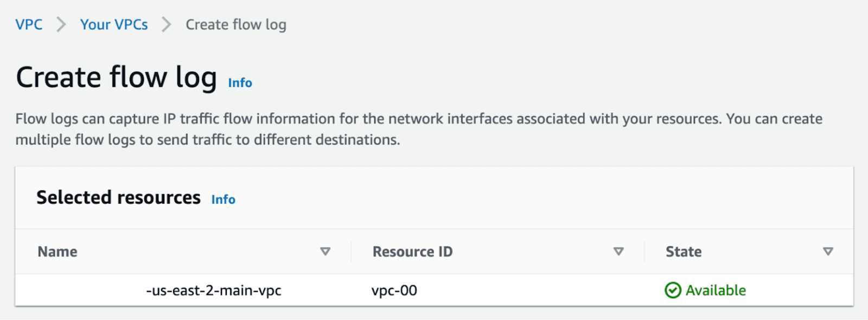Click the flow logs description paragraph
Image resolution: width=868 pixels, height=320 pixels.
[x=419, y=129]
